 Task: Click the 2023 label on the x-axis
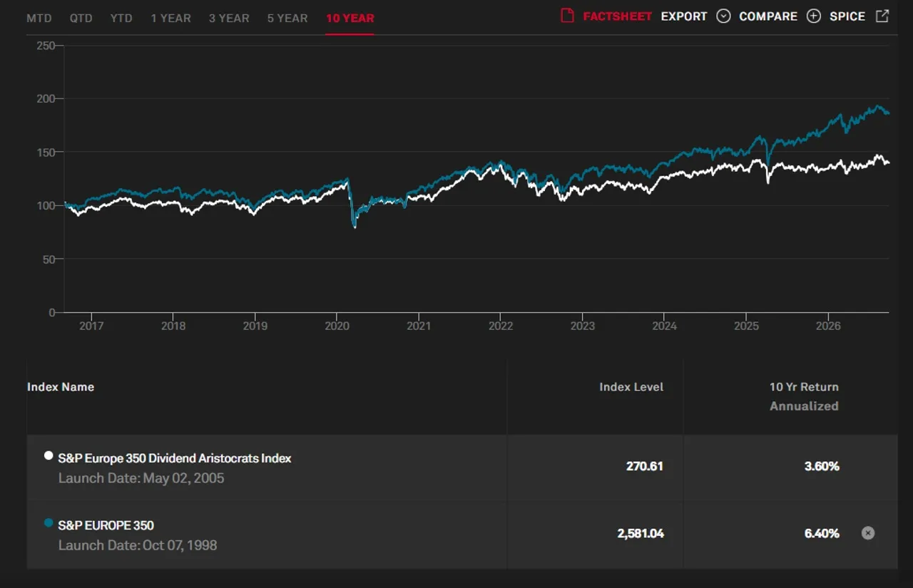(x=582, y=326)
